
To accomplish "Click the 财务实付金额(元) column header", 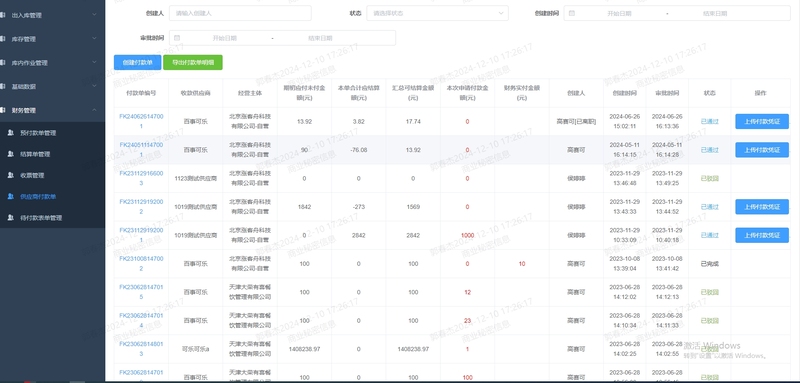I will [522, 92].
